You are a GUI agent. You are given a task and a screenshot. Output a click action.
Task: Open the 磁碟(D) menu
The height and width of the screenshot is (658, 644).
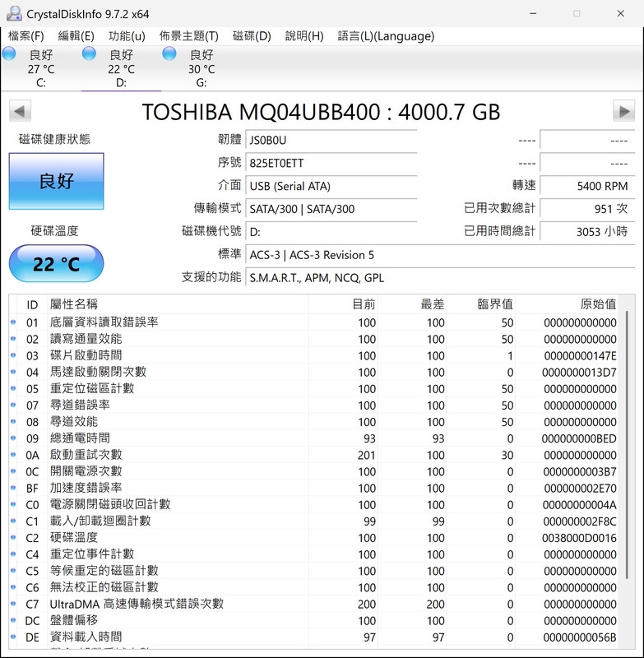click(252, 36)
